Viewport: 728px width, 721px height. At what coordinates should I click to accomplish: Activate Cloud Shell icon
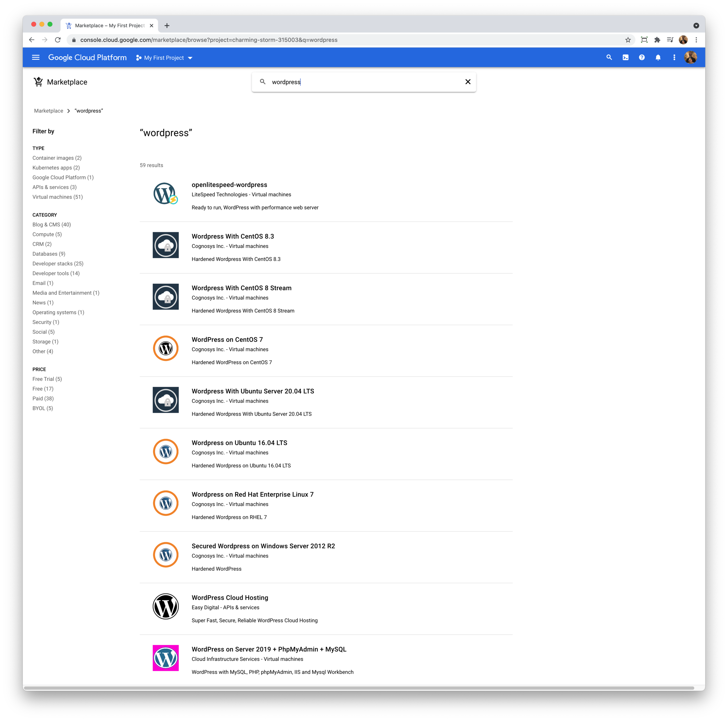(625, 58)
